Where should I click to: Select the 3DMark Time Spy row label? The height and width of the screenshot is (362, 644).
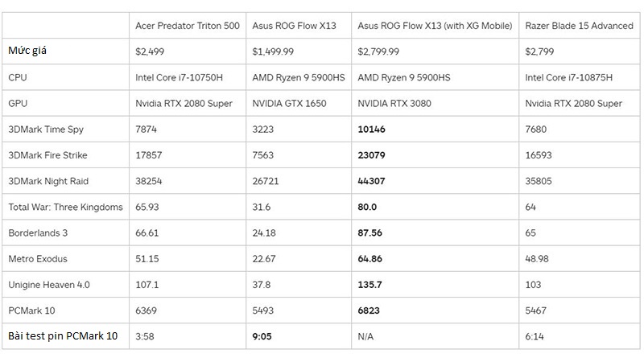[x=46, y=129]
